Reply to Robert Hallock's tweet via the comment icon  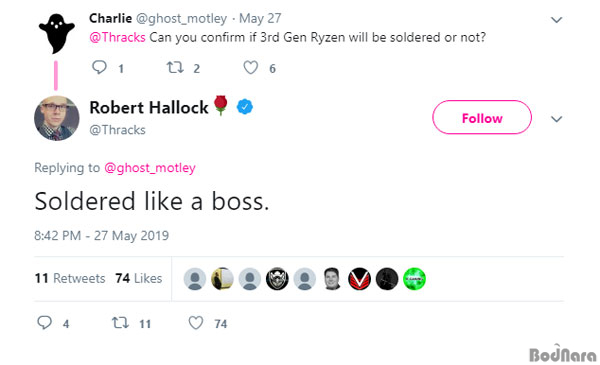click(x=44, y=323)
